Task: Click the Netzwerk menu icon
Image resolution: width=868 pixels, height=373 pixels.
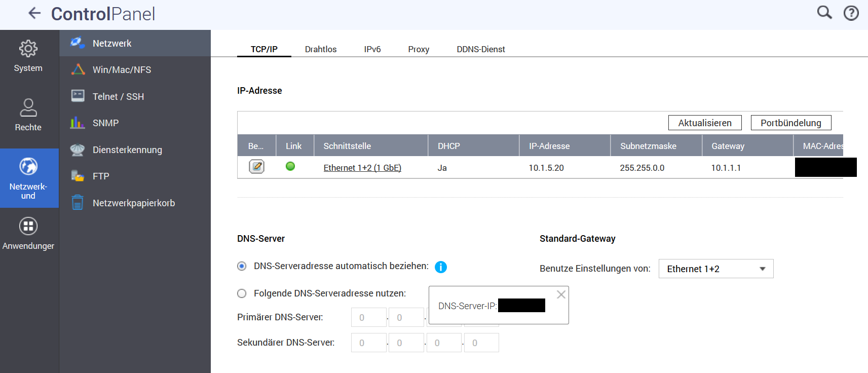Action: point(78,43)
